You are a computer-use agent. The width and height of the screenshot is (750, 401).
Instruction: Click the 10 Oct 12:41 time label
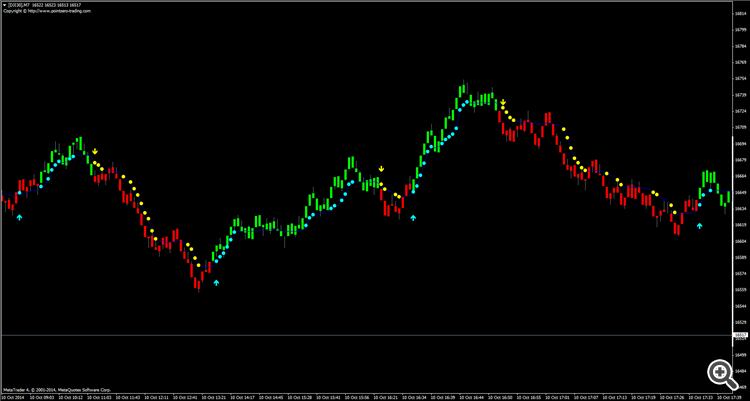coord(184,398)
